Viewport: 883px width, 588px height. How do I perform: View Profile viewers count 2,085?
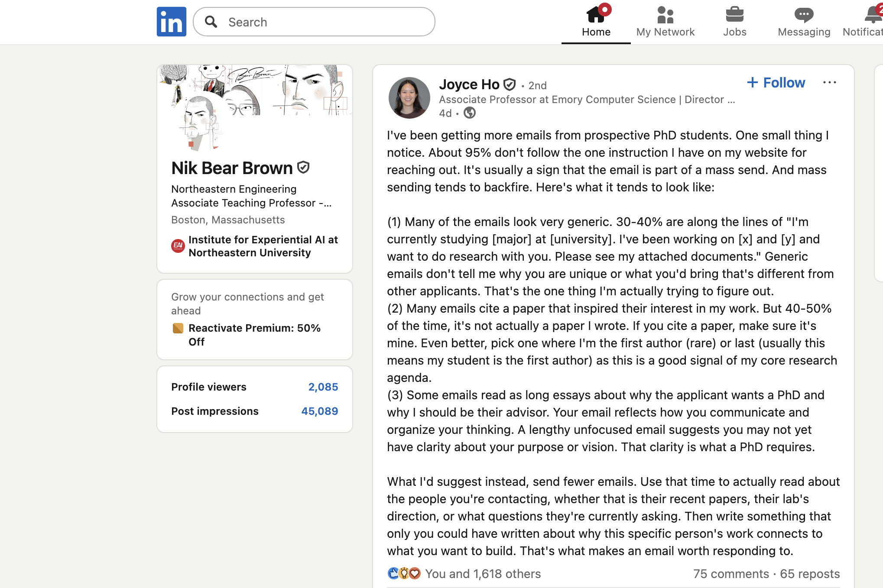pos(323,387)
